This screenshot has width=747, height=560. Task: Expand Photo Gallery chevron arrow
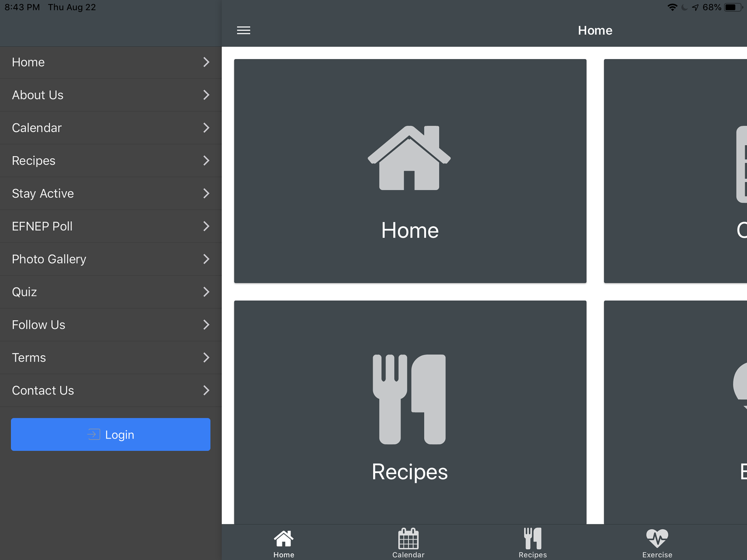click(x=206, y=259)
